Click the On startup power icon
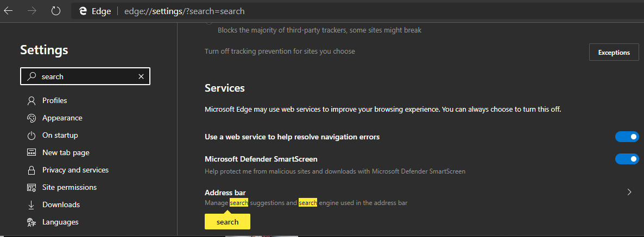 pyautogui.click(x=31, y=135)
